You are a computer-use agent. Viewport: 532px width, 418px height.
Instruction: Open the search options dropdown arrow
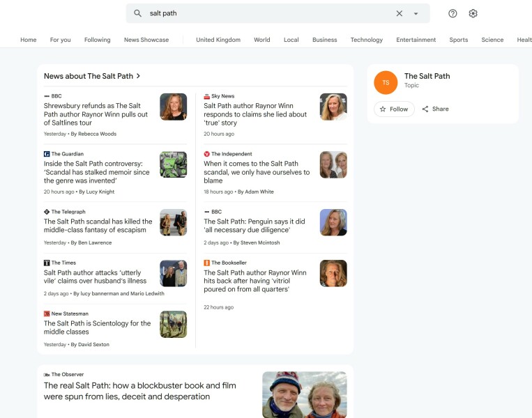[x=416, y=13]
